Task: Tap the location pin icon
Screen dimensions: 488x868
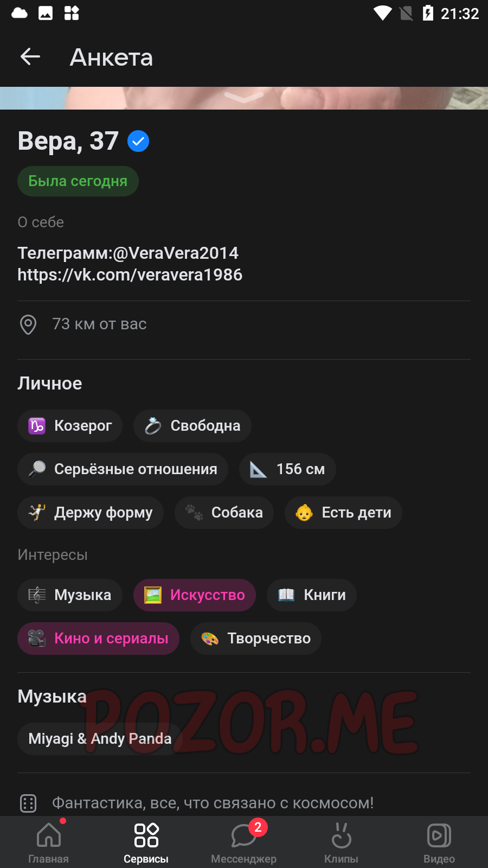Action: tap(28, 324)
